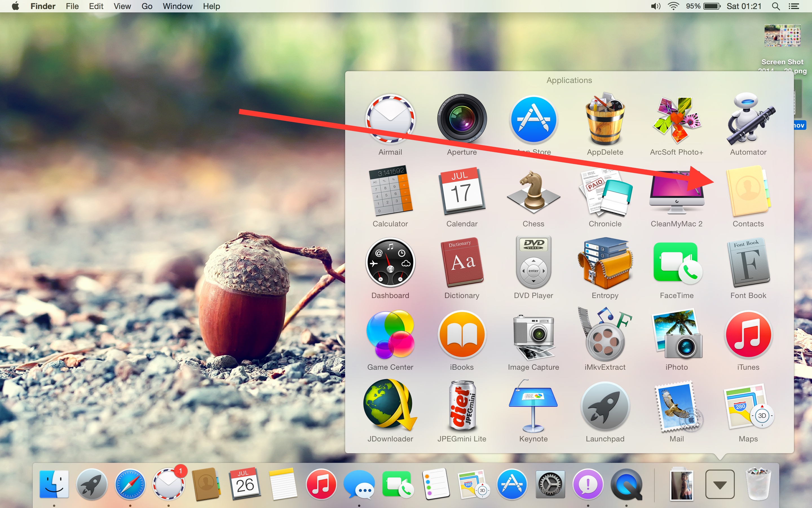Open Launchpad in the Applications grid
Viewport: 812px width, 508px height.
pyautogui.click(x=605, y=406)
